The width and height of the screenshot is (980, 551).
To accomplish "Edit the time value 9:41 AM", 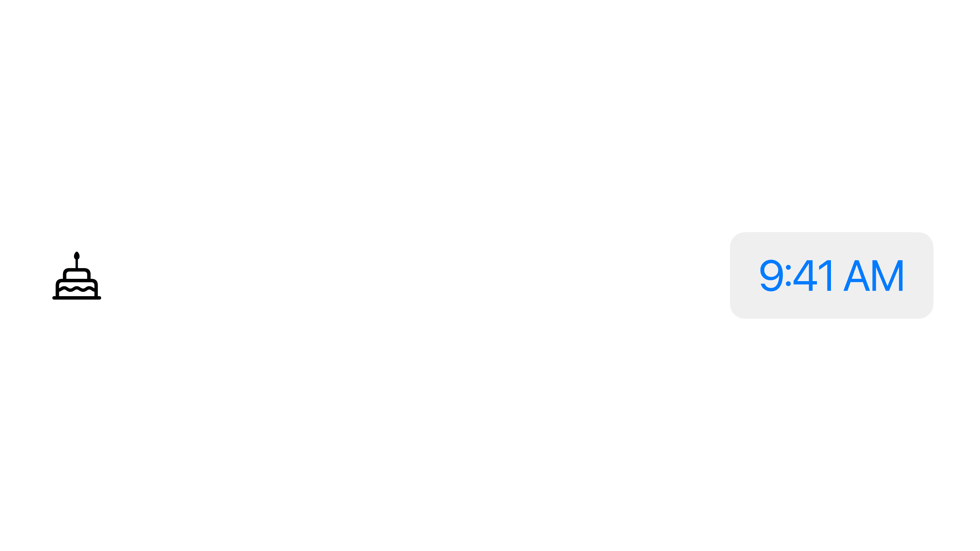I will (x=831, y=275).
